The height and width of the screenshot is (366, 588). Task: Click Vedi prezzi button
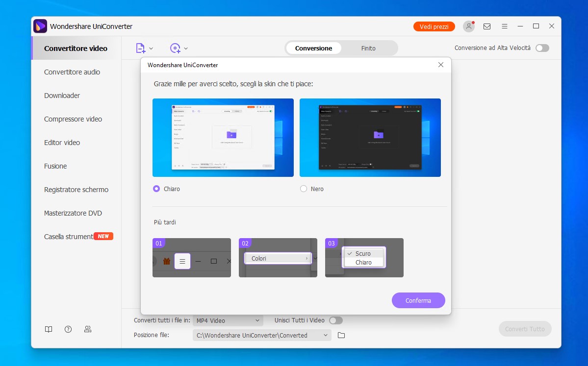(x=434, y=26)
